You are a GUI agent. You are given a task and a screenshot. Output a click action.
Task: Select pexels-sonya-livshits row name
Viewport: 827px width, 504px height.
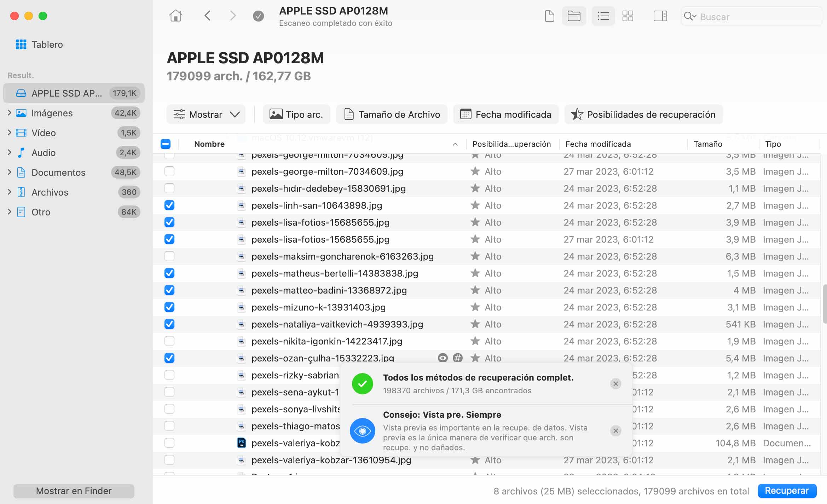point(296,409)
